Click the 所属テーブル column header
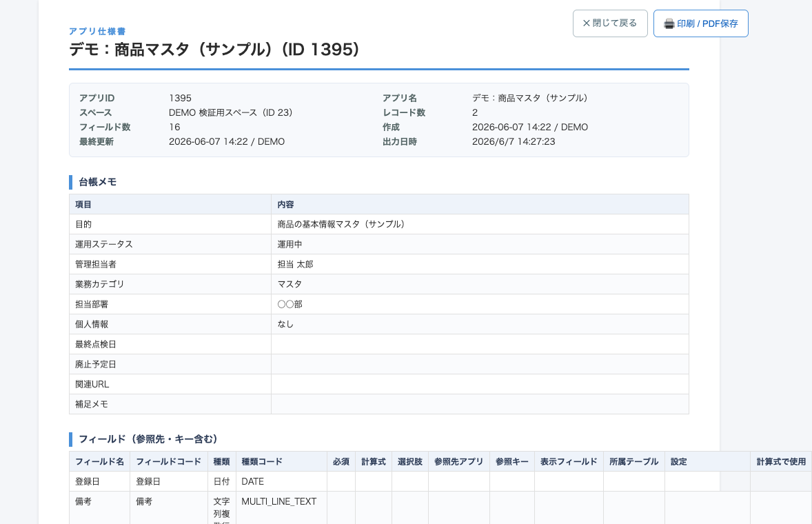The height and width of the screenshot is (524, 812). 634,461
